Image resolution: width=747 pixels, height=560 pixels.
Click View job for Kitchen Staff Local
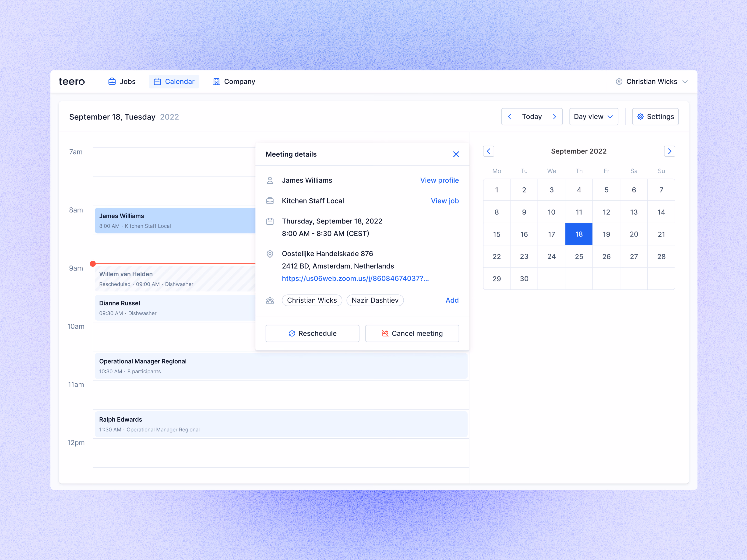pyautogui.click(x=445, y=201)
